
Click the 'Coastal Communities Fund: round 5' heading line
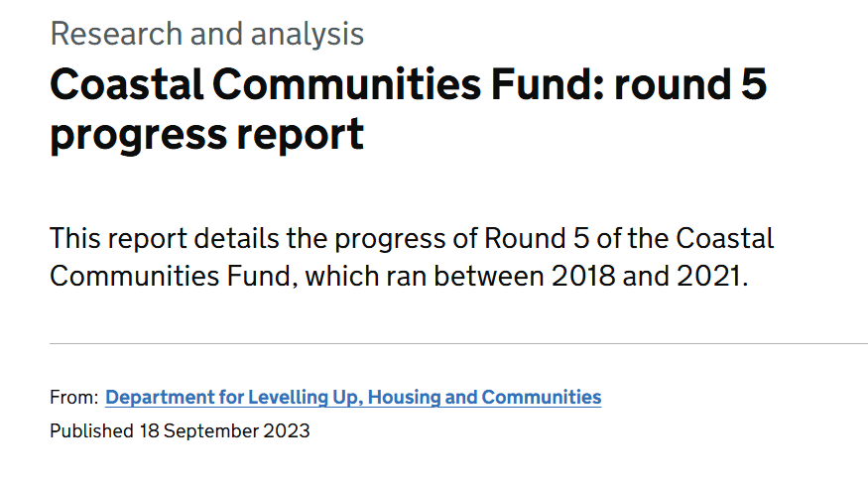pyautogui.click(x=409, y=84)
